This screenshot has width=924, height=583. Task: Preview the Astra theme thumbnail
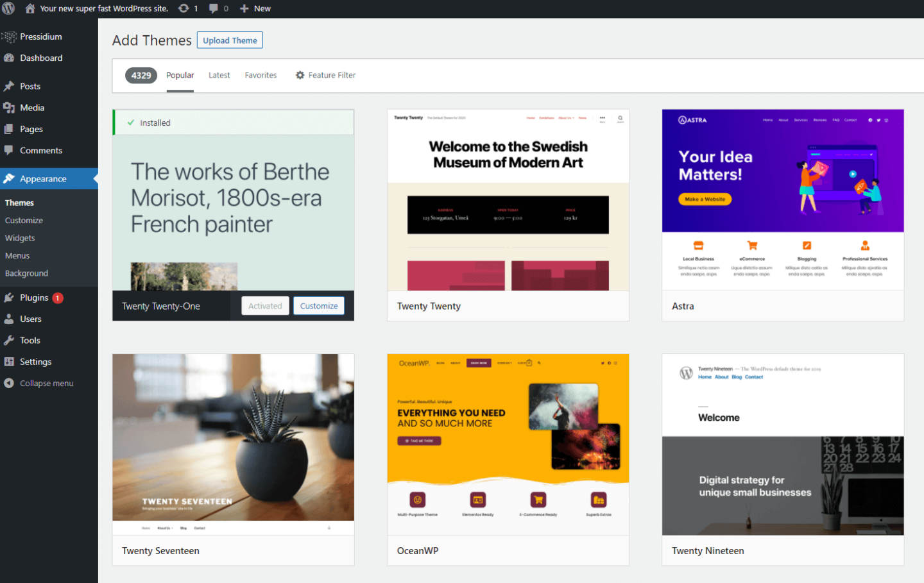(x=783, y=200)
